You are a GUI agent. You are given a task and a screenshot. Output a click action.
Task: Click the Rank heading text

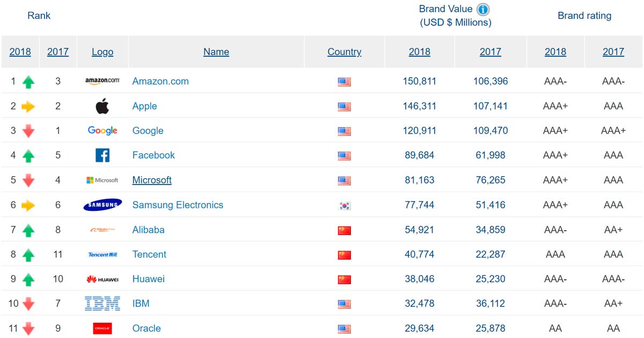39,16
